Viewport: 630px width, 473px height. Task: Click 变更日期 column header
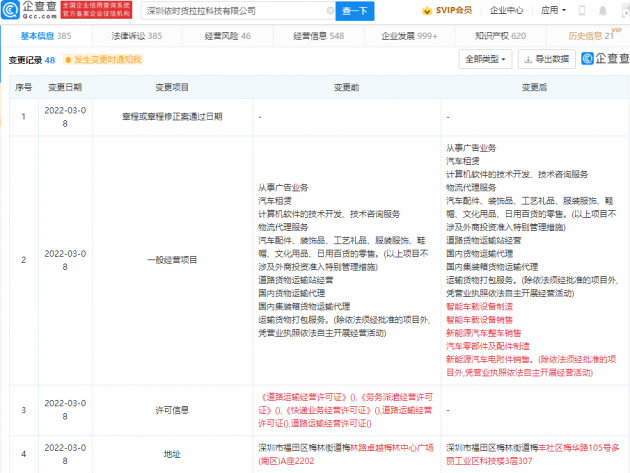(x=65, y=87)
